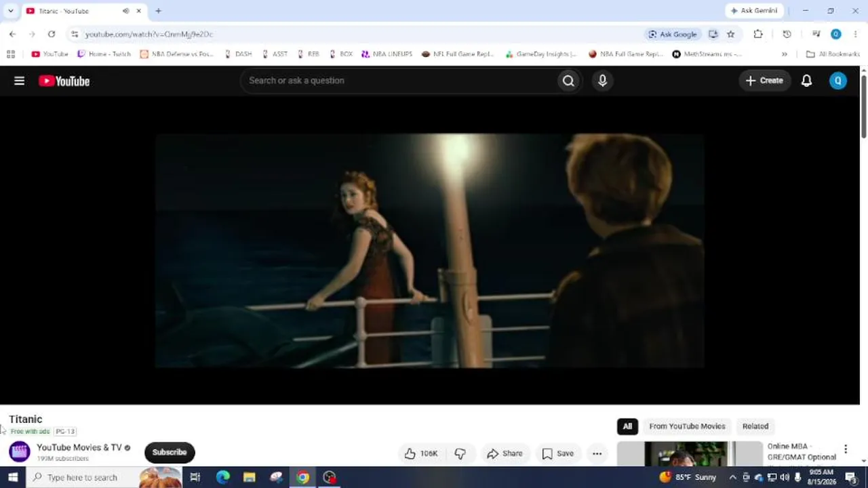Open the NFL Full Game Replays bookmark
The image size is (868, 488).
pyautogui.click(x=458, y=54)
